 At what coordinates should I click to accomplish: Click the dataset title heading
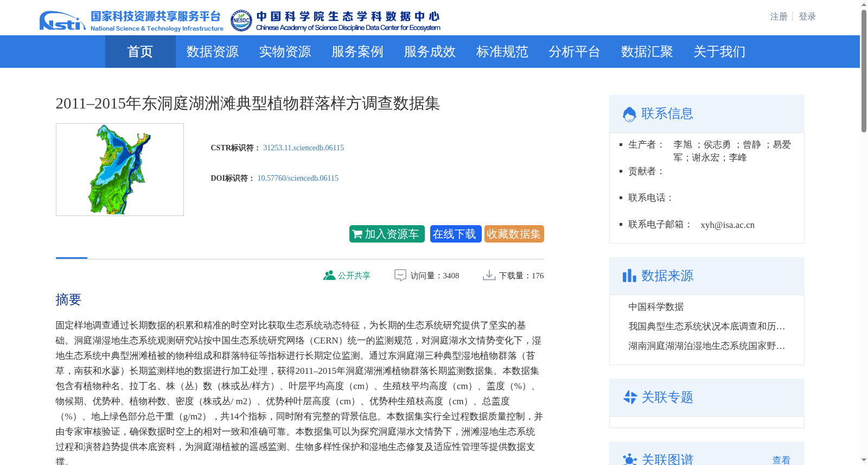pos(247,103)
